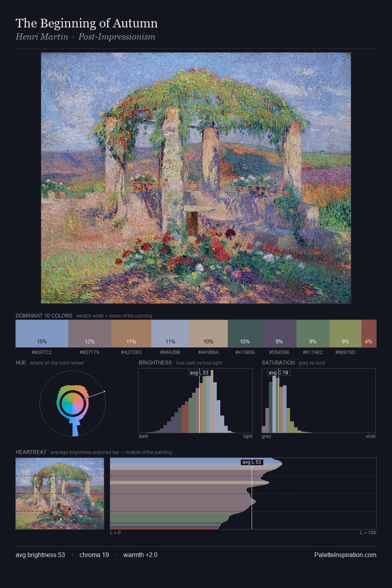Click the hue color wheel chart
392x588 pixels.
coord(73,403)
